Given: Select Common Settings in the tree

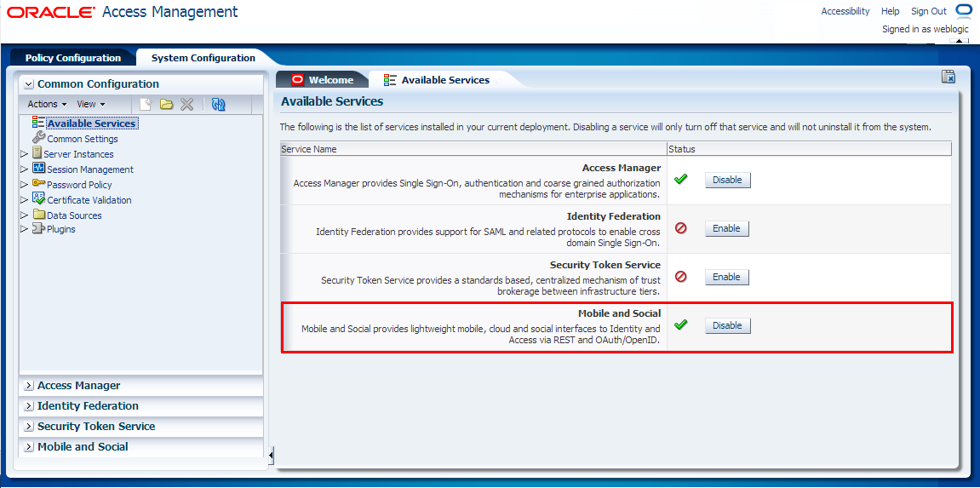Looking at the screenshot, I should coord(83,139).
